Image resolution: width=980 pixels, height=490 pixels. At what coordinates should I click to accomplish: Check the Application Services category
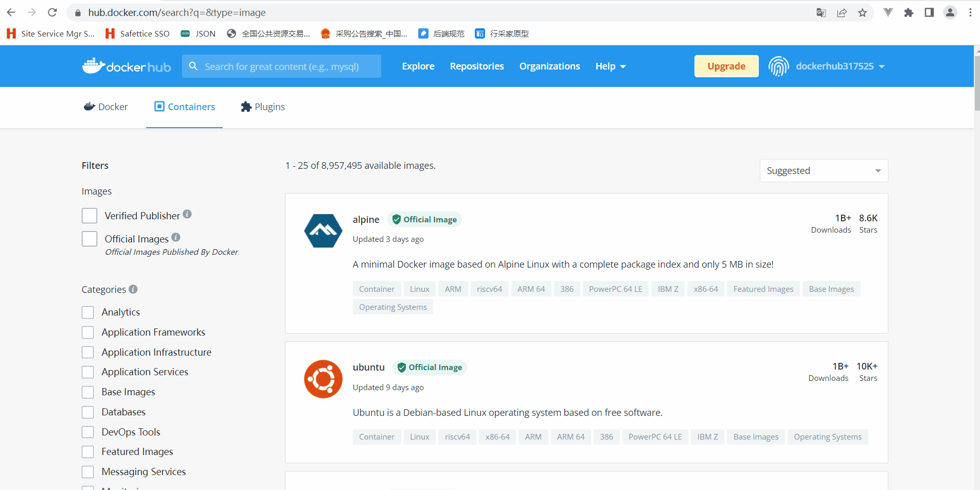(88, 372)
